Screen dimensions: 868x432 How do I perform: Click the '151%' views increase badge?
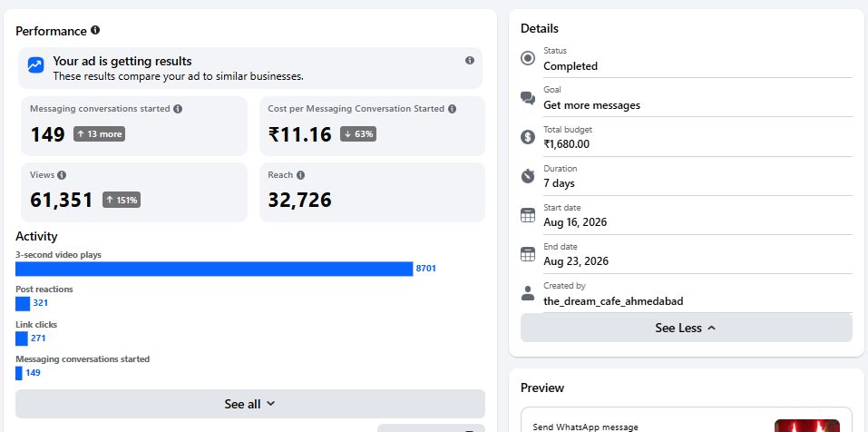point(122,200)
